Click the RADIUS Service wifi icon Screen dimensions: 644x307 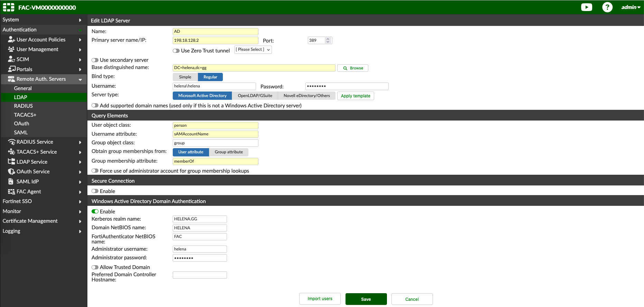[x=11, y=142]
